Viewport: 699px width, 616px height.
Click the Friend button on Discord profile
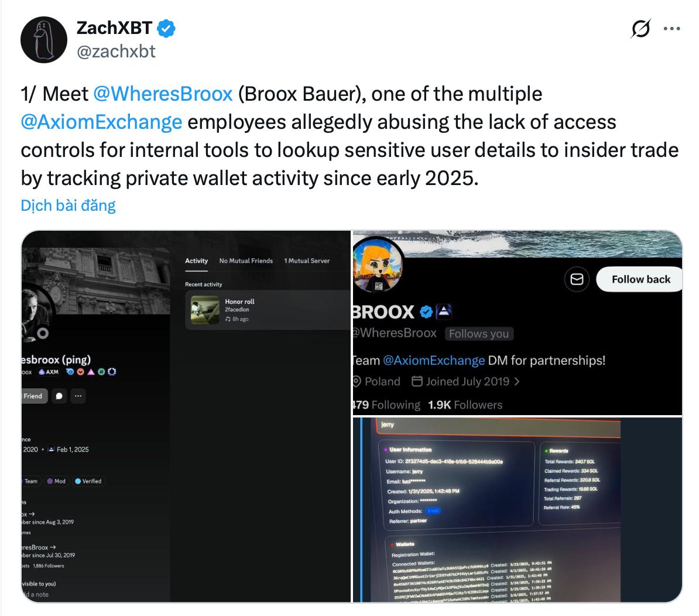34,396
